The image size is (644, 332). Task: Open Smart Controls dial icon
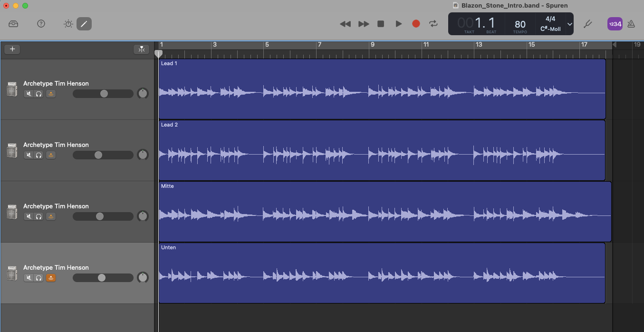point(68,24)
